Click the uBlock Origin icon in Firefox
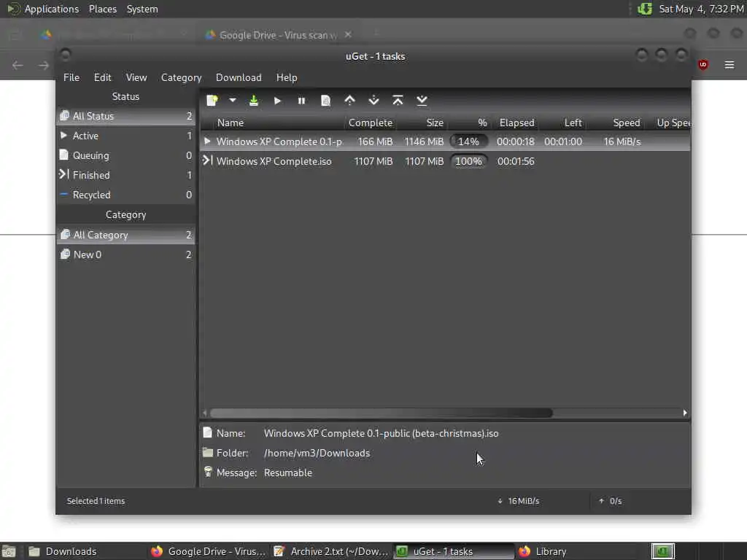747x560 pixels. point(703,65)
